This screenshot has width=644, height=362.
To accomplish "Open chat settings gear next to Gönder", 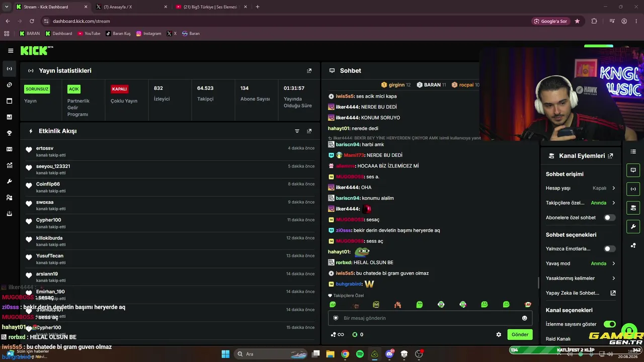I will click(499, 334).
